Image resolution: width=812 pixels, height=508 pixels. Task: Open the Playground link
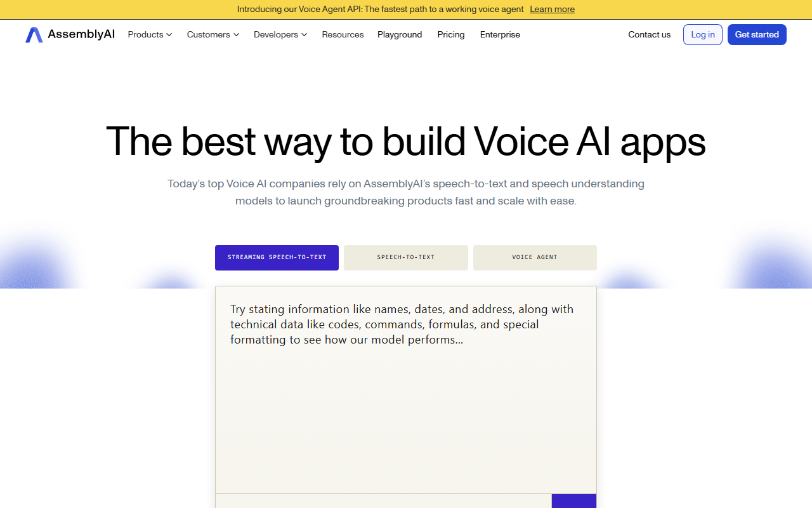click(x=400, y=35)
